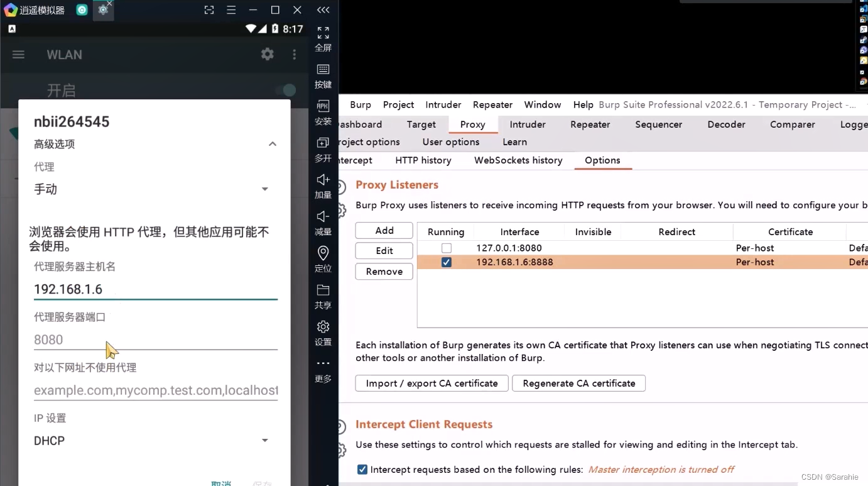Open the Window menu in Burp Suite
Image resolution: width=868 pixels, height=486 pixels.
point(543,104)
